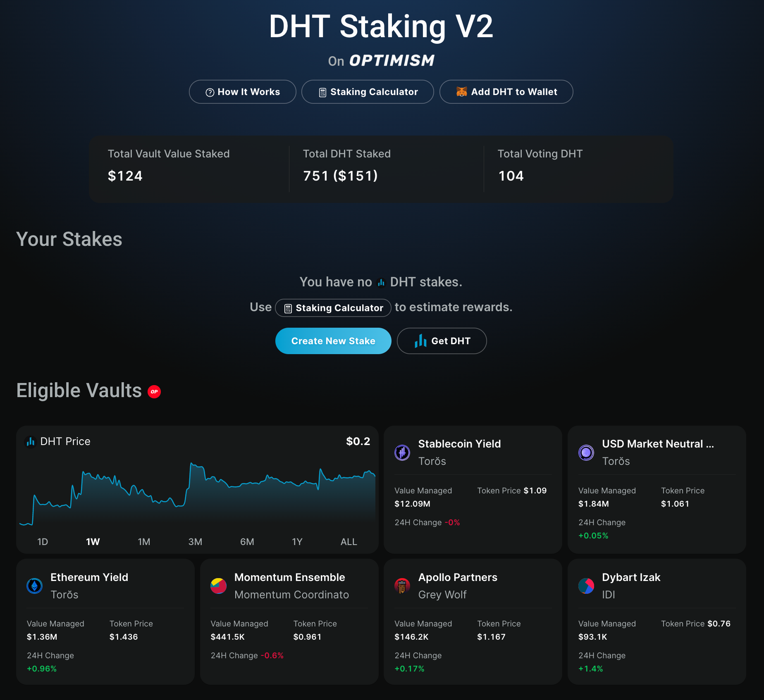The height and width of the screenshot is (700, 764).
Task: Click the calculator icon in the top Staking Calculator
Action: tap(322, 92)
